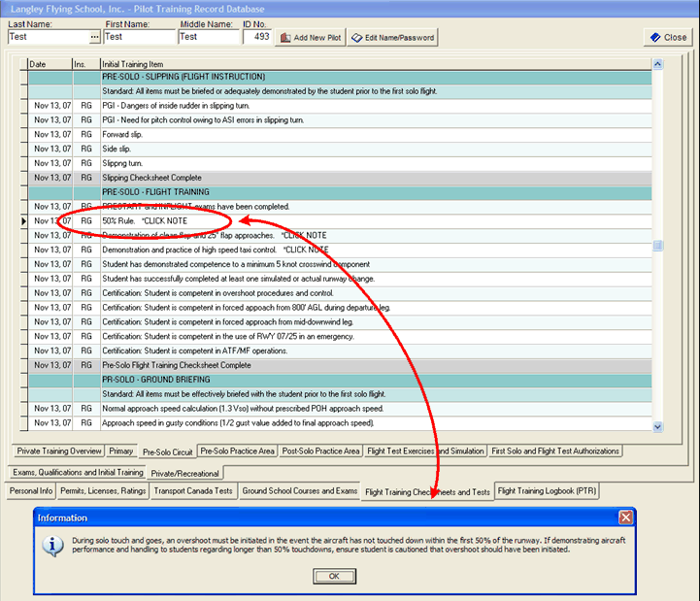Open the Pre-Solo Practice Area tab
700x601 pixels.
pyautogui.click(x=237, y=451)
